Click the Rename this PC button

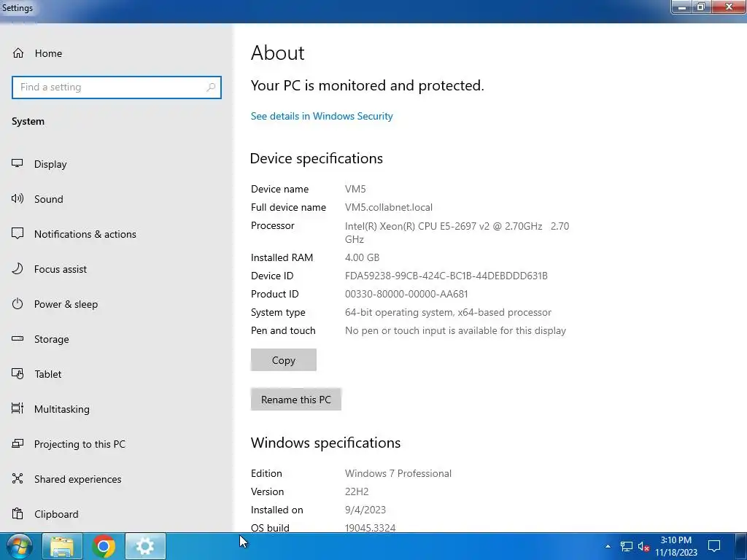click(296, 400)
